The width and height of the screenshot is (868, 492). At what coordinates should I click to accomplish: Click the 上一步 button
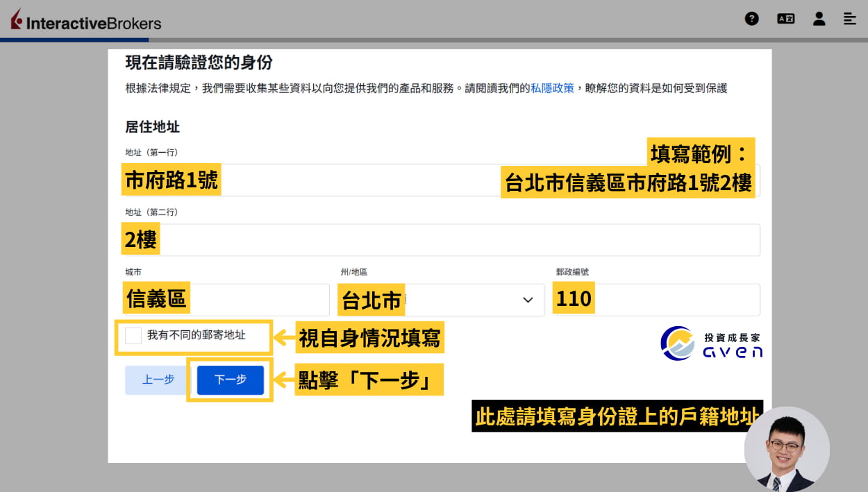[158, 380]
